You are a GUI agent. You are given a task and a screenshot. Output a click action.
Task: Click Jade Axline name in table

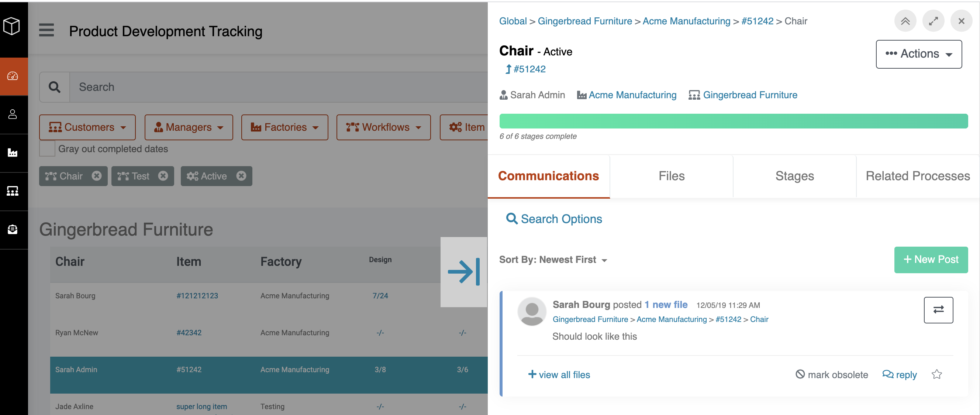coord(74,407)
